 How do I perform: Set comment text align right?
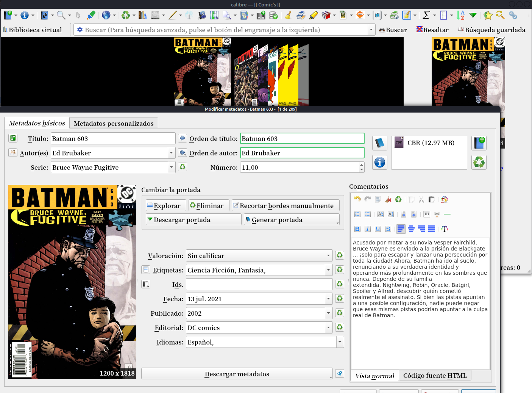tap(421, 229)
